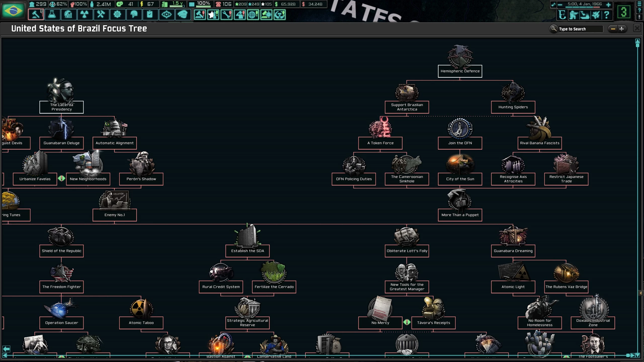
Task: Click mutually exclusive marker near Urbanize Favelas
Action: coord(61,178)
